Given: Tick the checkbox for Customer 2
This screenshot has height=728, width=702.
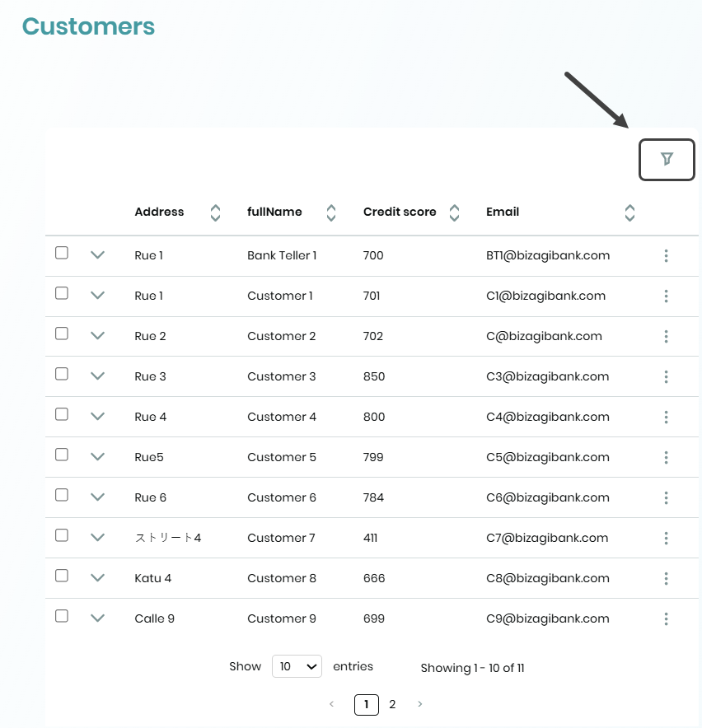Looking at the screenshot, I should pyautogui.click(x=62, y=334).
